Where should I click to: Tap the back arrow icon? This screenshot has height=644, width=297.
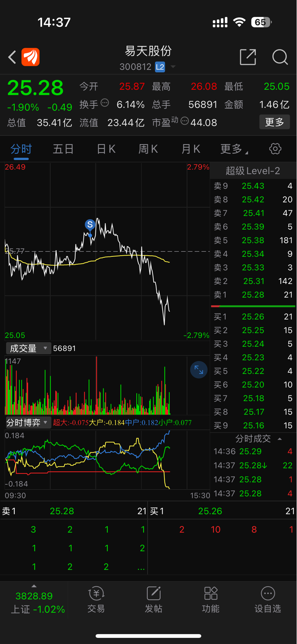point(12,57)
